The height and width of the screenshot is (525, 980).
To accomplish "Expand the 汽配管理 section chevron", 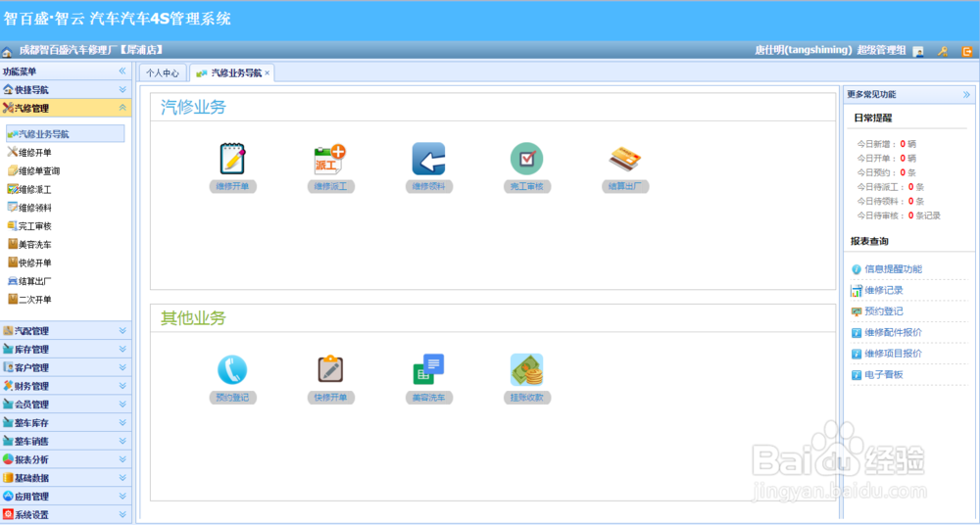I will [x=122, y=331].
